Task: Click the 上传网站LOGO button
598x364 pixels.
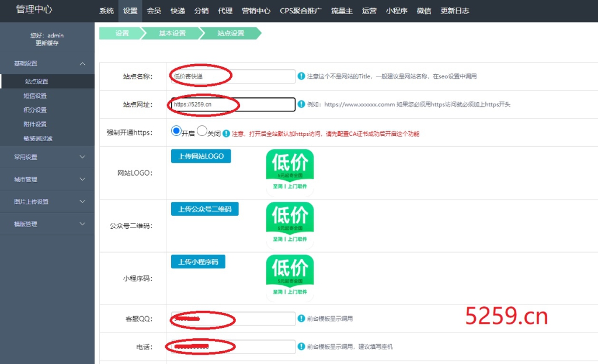Action: [201, 156]
